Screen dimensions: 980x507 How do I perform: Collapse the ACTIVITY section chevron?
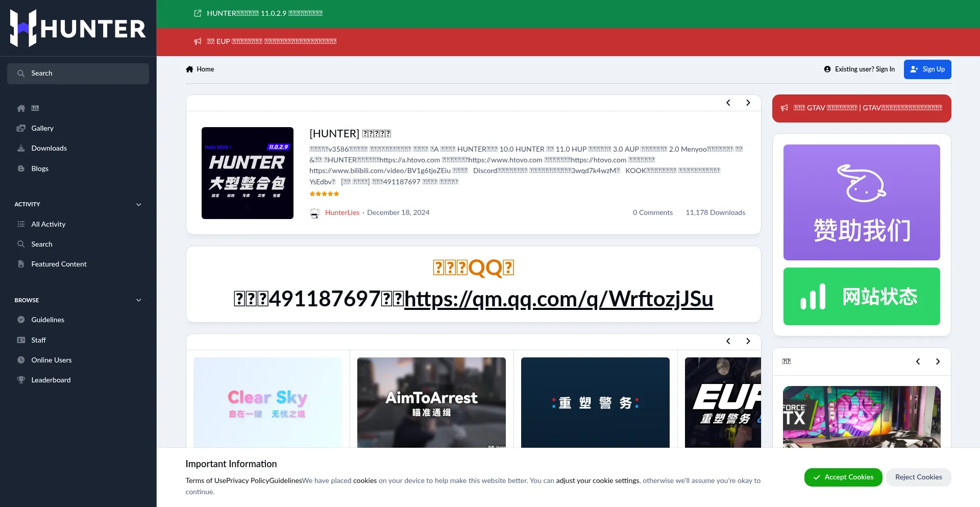[x=139, y=204]
